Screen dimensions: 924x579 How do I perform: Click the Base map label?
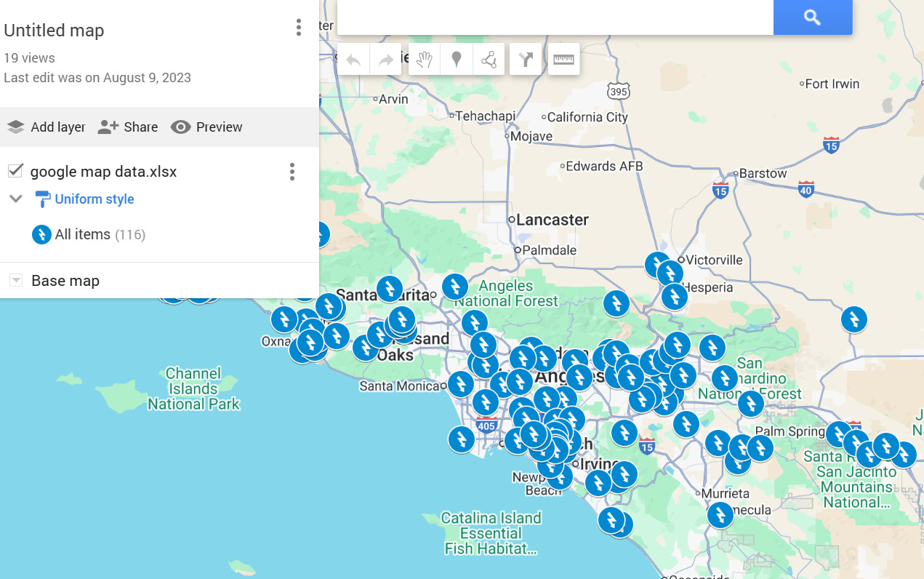tap(65, 281)
